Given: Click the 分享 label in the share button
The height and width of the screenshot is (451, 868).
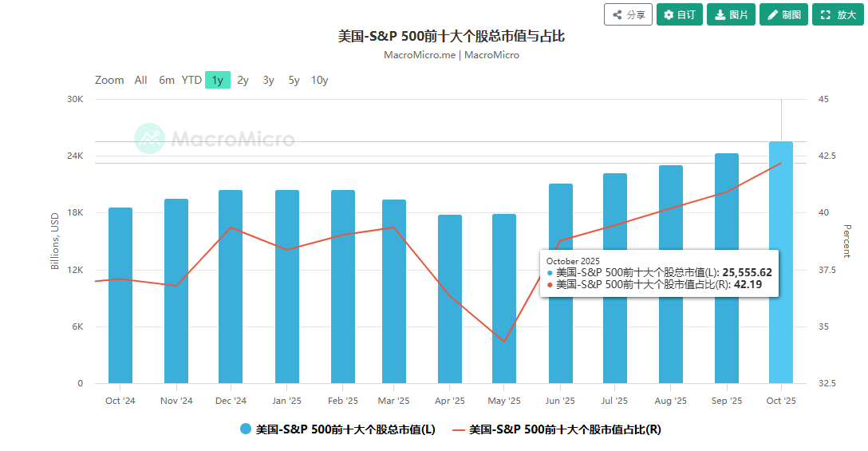Looking at the screenshot, I should (x=636, y=15).
